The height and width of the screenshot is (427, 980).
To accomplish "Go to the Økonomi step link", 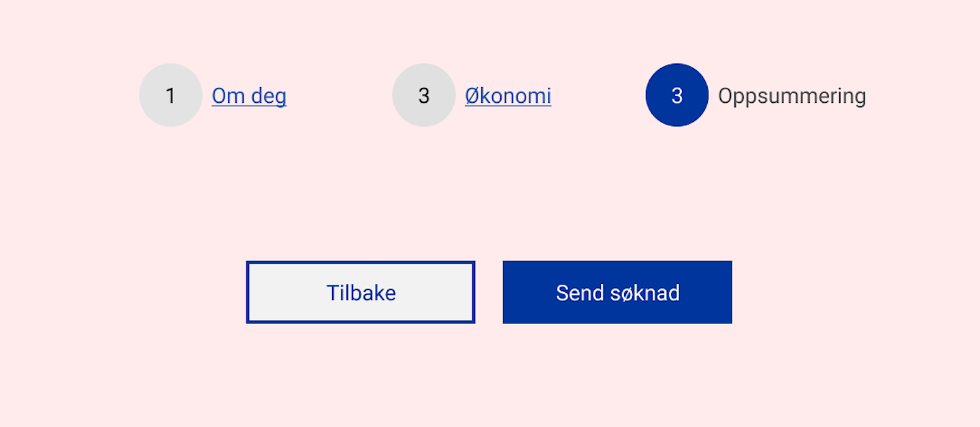I will [x=508, y=96].
